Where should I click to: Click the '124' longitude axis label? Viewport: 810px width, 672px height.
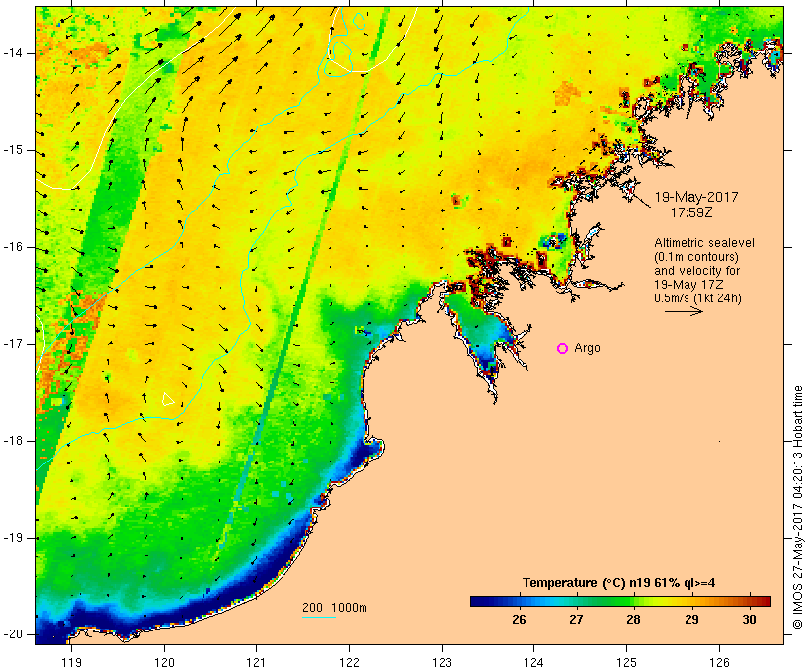(533, 662)
